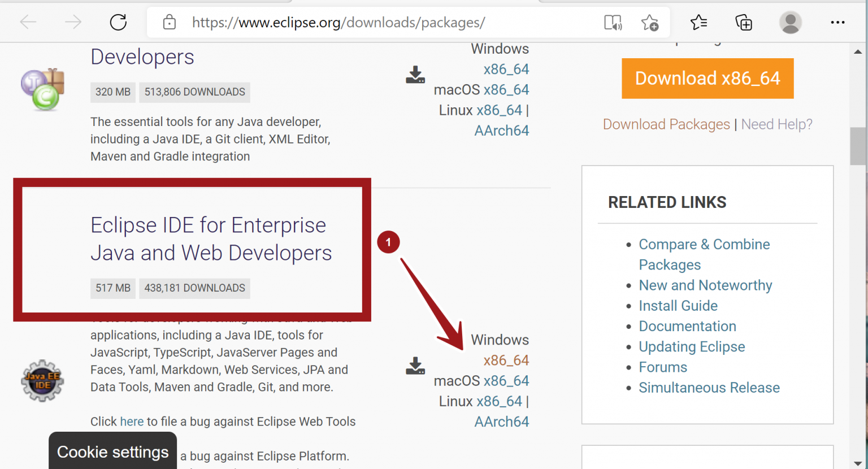The width and height of the screenshot is (868, 469).
Task: Open the Download Packages link
Action: [666, 124]
